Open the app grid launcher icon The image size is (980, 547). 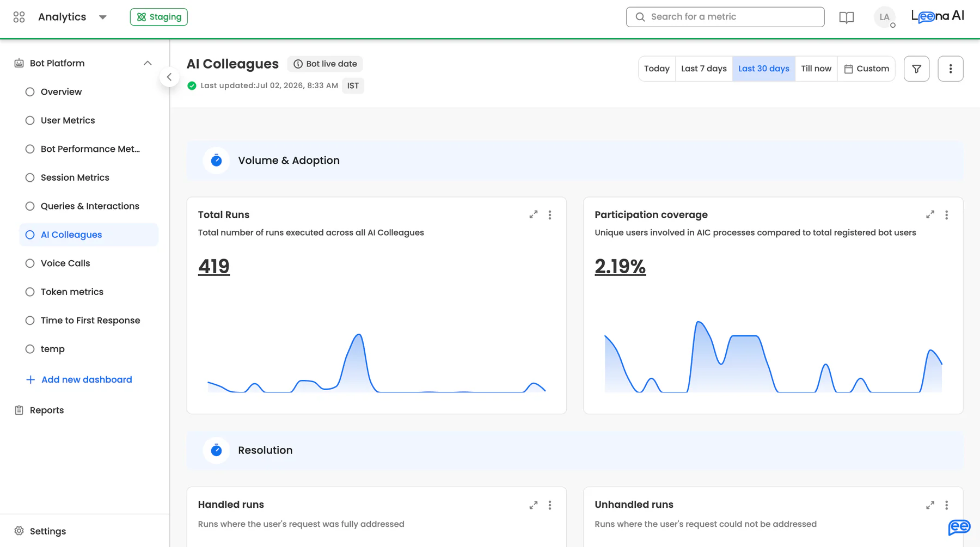[19, 17]
